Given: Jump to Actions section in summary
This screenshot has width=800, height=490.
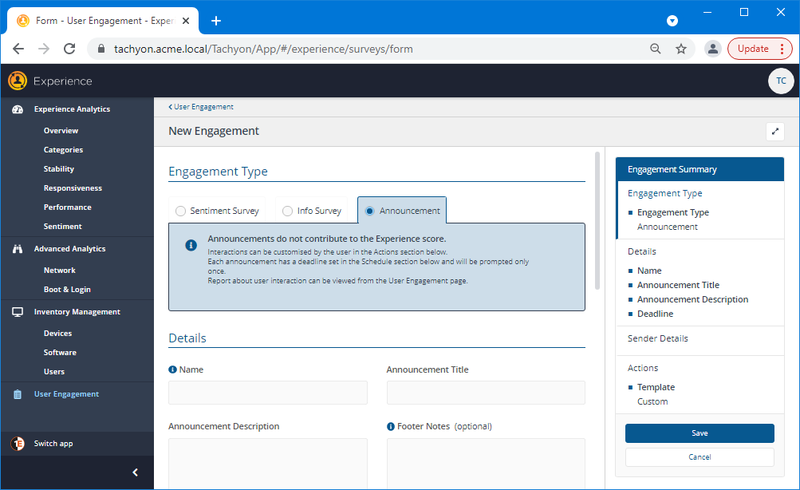Looking at the screenshot, I should [643, 368].
